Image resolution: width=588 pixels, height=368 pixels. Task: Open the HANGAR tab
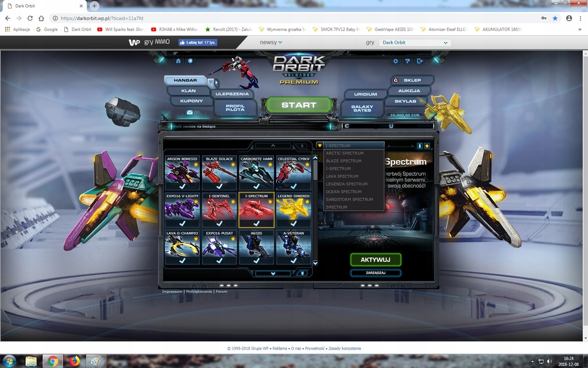(x=185, y=80)
